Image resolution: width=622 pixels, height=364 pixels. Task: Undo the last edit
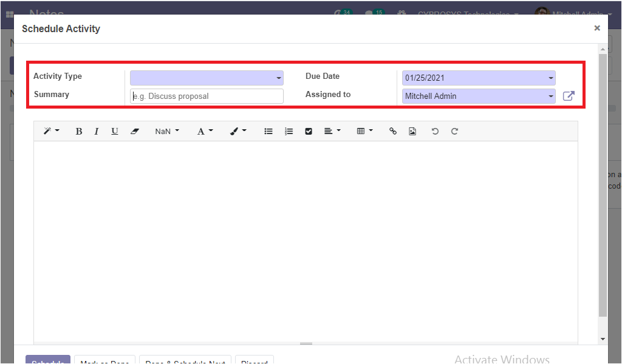[435, 131]
